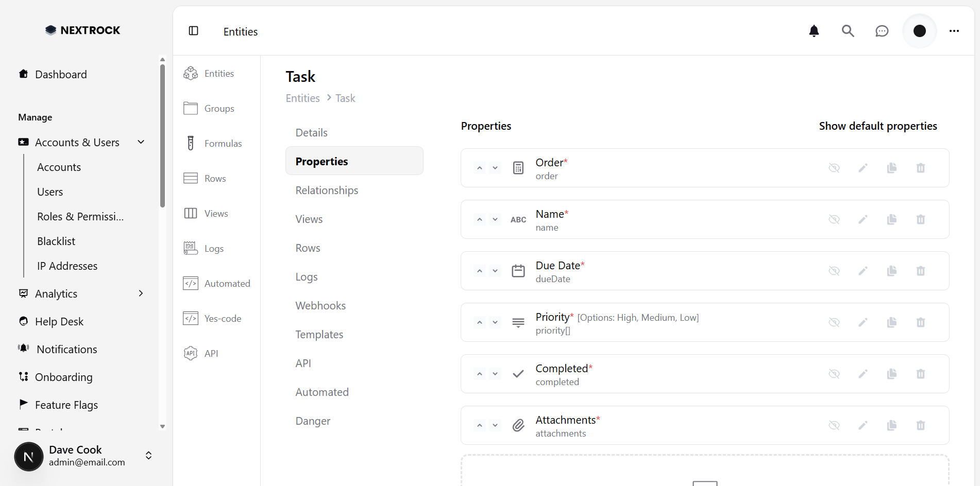Collapse the Accounts & Users section
The width and height of the screenshot is (980, 486).
141,142
